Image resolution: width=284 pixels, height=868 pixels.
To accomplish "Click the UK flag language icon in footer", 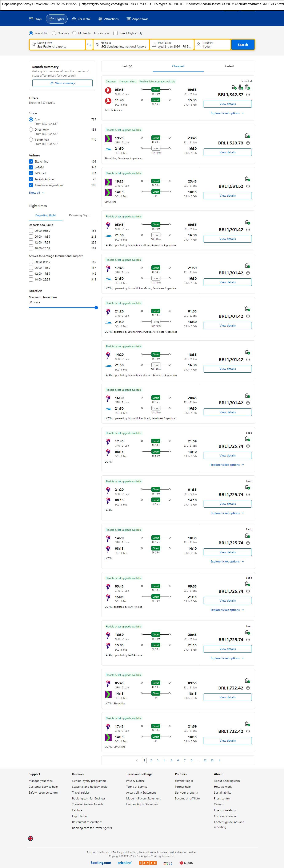I will pyautogui.click(x=30, y=838).
